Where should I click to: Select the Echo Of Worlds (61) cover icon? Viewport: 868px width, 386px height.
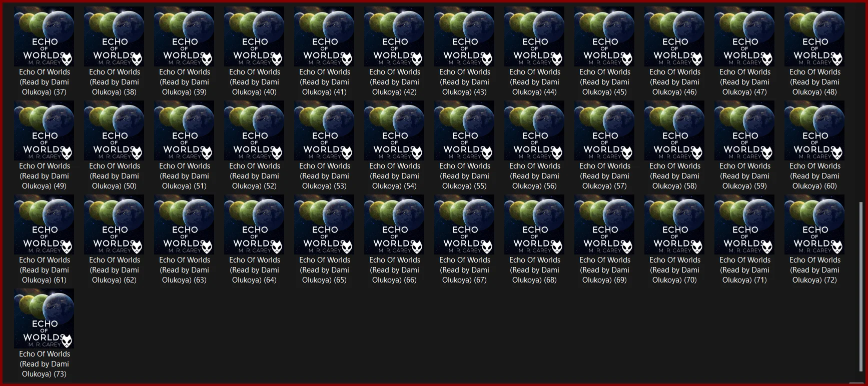[x=44, y=224]
